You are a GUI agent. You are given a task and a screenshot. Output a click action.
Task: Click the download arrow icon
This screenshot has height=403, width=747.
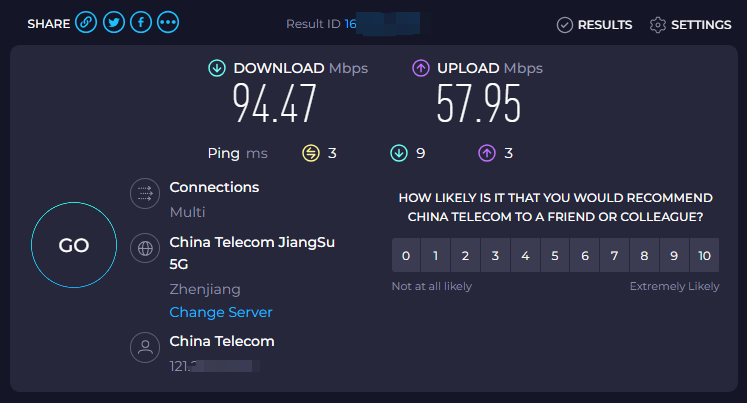pyautogui.click(x=216, y=69)
